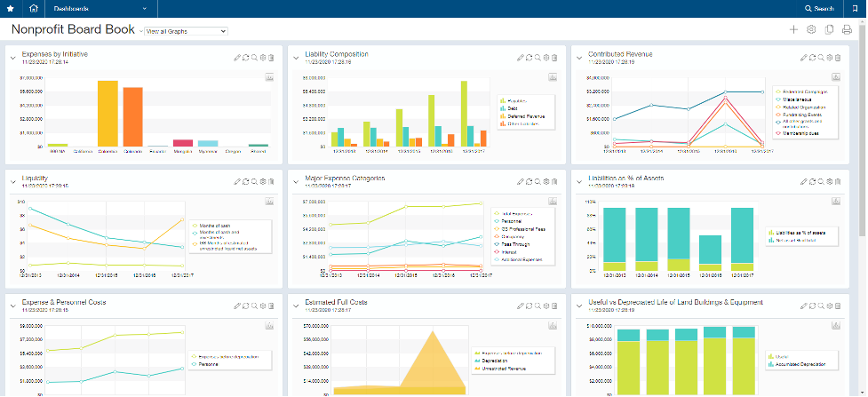This screenshot has height=397, width=868.
Task: Collapse the Liabilities as % of Assets panel
Action: click(x=579, y=181)
